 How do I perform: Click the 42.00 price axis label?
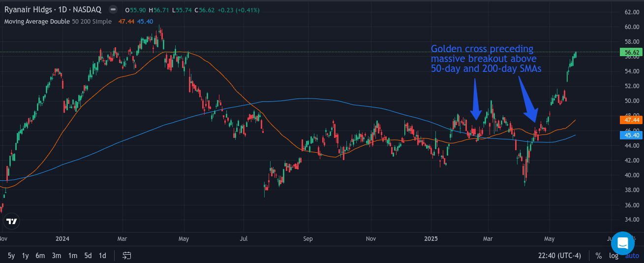pyautogui.click(x=632, y=161)
